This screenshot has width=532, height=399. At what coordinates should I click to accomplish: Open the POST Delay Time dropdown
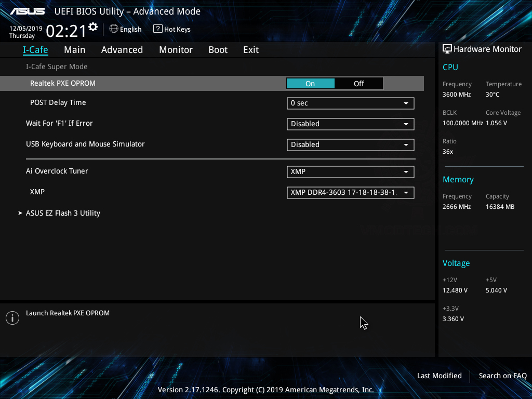(350, 103)
